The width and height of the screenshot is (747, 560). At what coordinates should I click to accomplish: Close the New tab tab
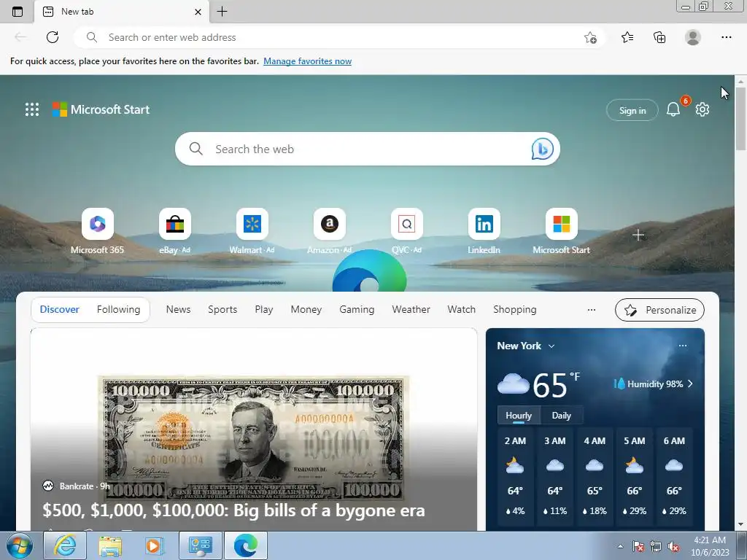[198, 12]
